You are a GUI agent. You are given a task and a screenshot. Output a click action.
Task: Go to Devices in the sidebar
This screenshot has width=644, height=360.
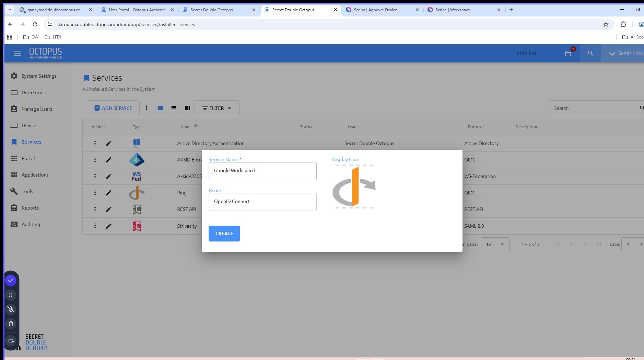tap(24, 125)
